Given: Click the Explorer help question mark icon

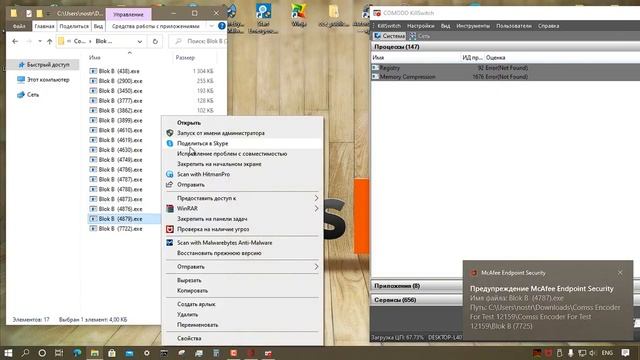Looking at the screenshot, I should click(222, 26).
